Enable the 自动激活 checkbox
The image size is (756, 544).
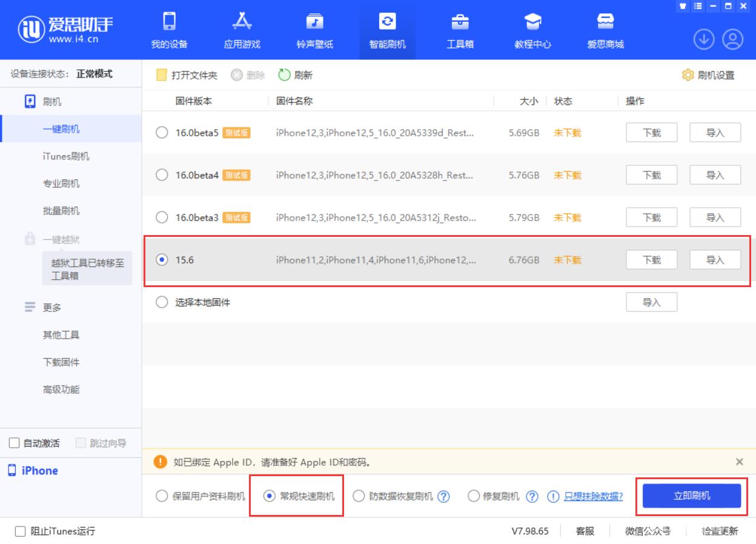click(x=15, y=442)
